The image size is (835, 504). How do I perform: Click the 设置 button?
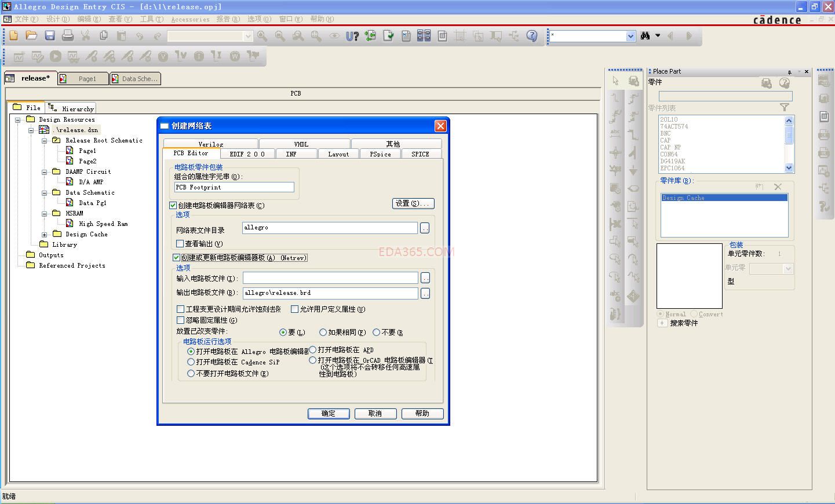tap(413, 203)
